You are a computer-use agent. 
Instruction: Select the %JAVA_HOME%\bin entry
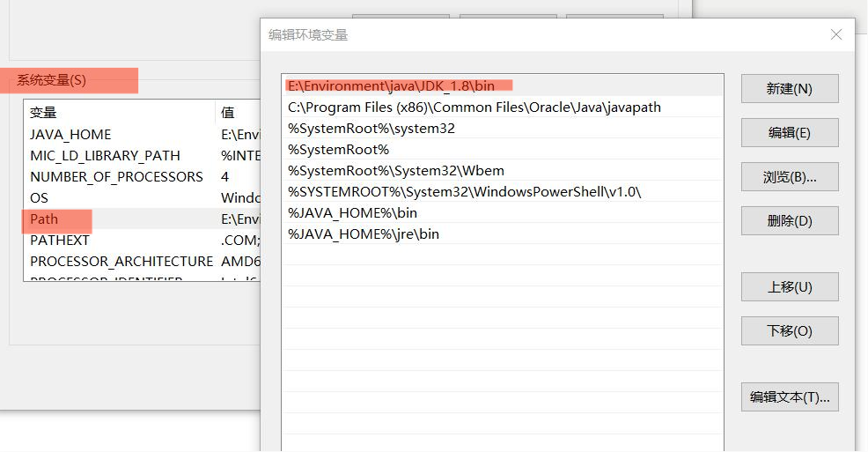coord(352,213)
